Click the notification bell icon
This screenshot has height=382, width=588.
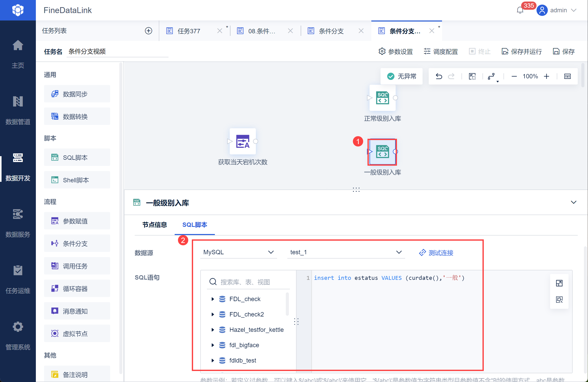[520, 10]
